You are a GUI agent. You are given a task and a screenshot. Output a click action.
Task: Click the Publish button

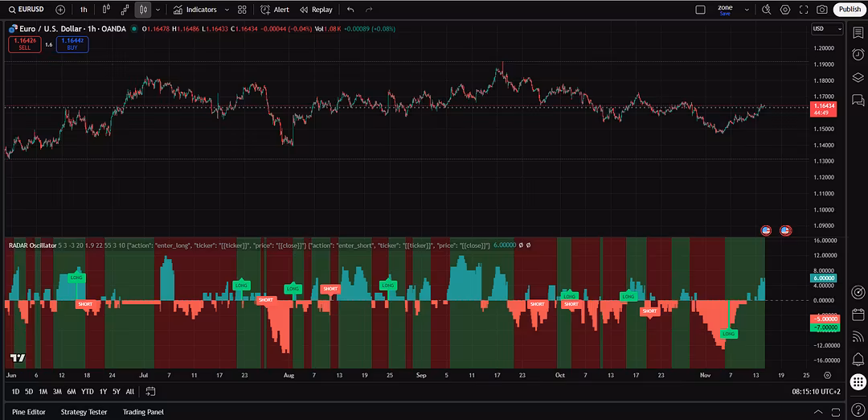click(850, 10)
